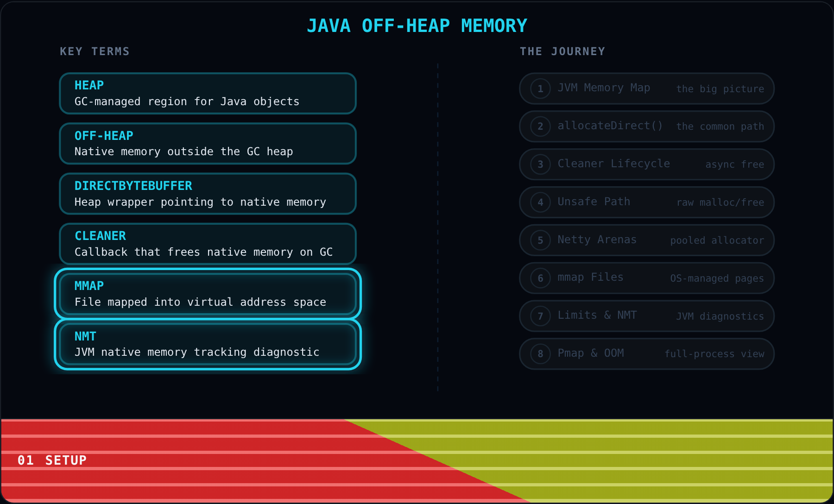Select the OFF-HEAP key term card
Image resolution: width=834 pixels, height=504 pixels.
point(208,144)
